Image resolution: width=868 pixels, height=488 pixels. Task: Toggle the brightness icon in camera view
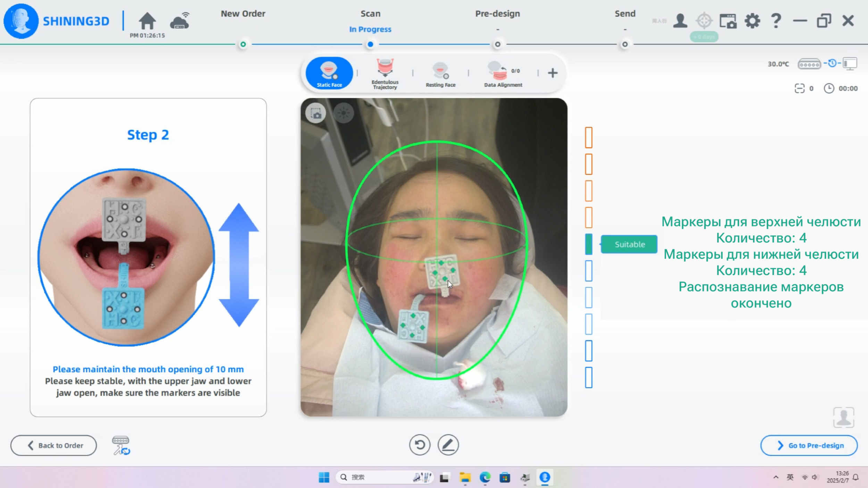pyautogui.click(x=343, y=113)
